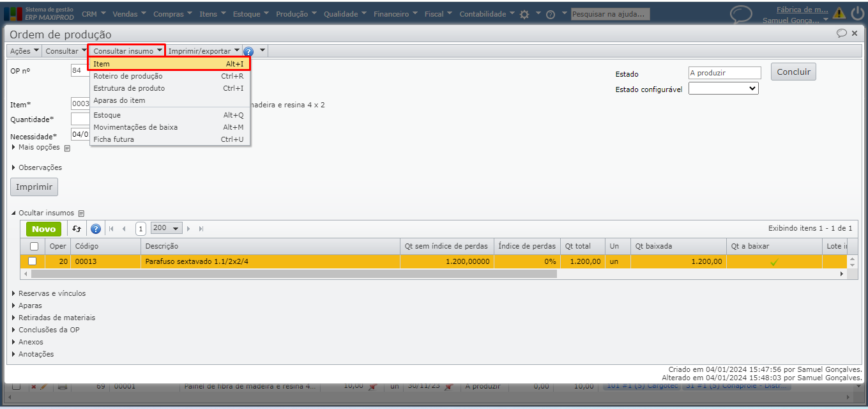Click the Qt baixada column header
Image resolution: width=868 pixels, height=409 pixels.
(x=678, y=246)
